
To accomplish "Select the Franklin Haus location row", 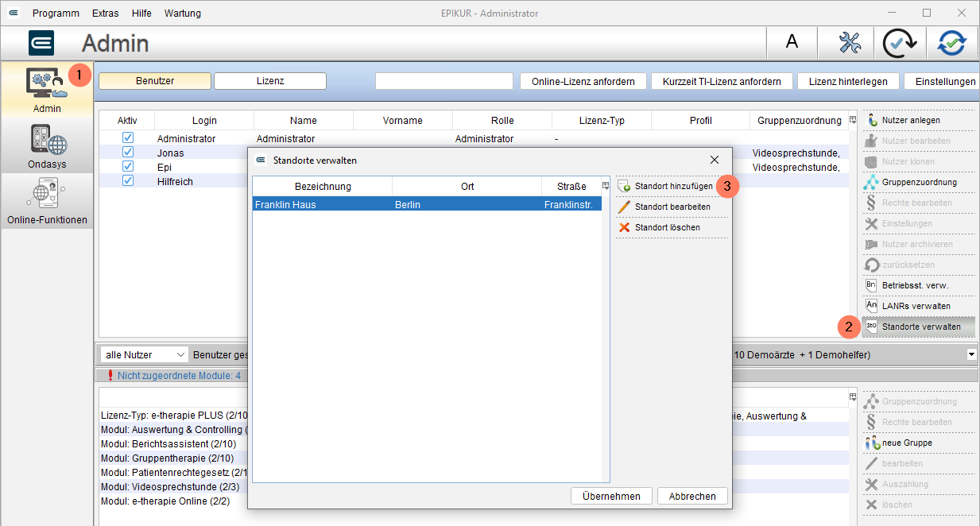I will tap(428, 204).
